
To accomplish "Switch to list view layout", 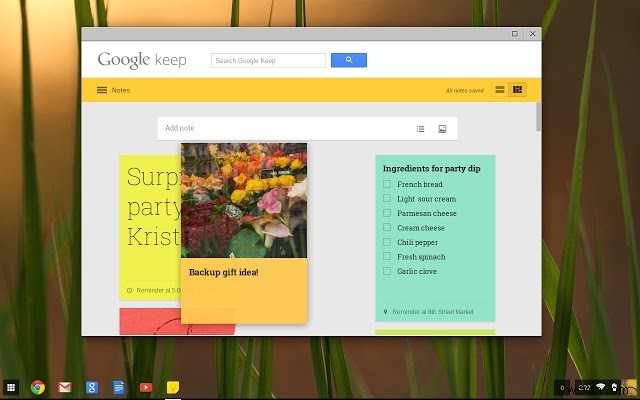I will click(500, 90).
